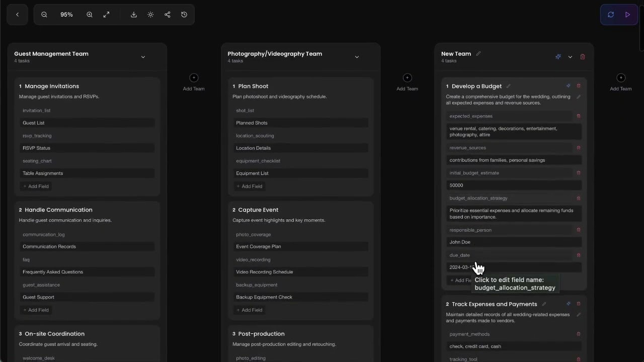This screenshot has width=644, height=362.
Task: Click the 95% zoom level indicator
Action: tap(66, 15)
